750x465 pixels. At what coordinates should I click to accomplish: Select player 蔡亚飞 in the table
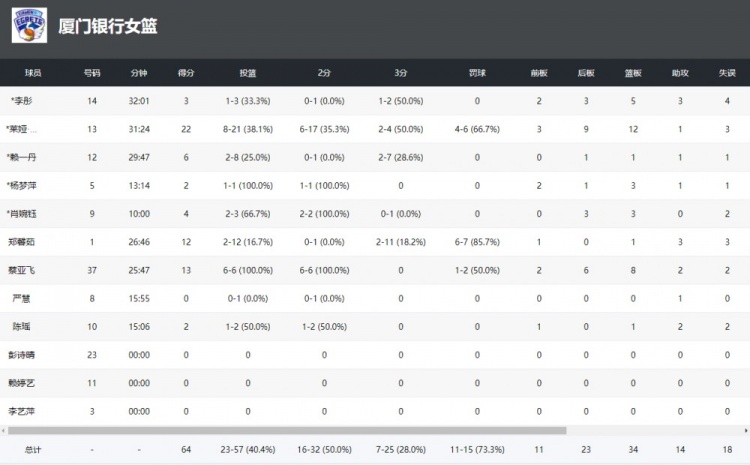click(21, 270)
